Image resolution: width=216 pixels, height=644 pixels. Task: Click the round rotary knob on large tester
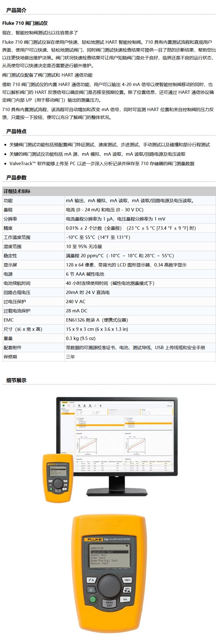(109, 586)
